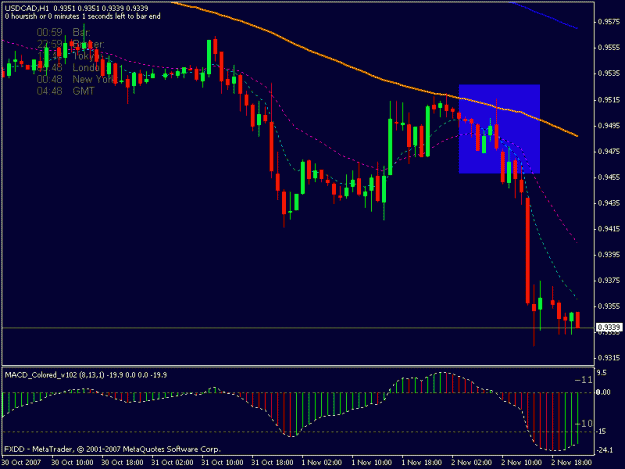This screenshot has width=625, height=469.
Task: Click the 0.9555 price scale label
Action: tap(609, 47)
